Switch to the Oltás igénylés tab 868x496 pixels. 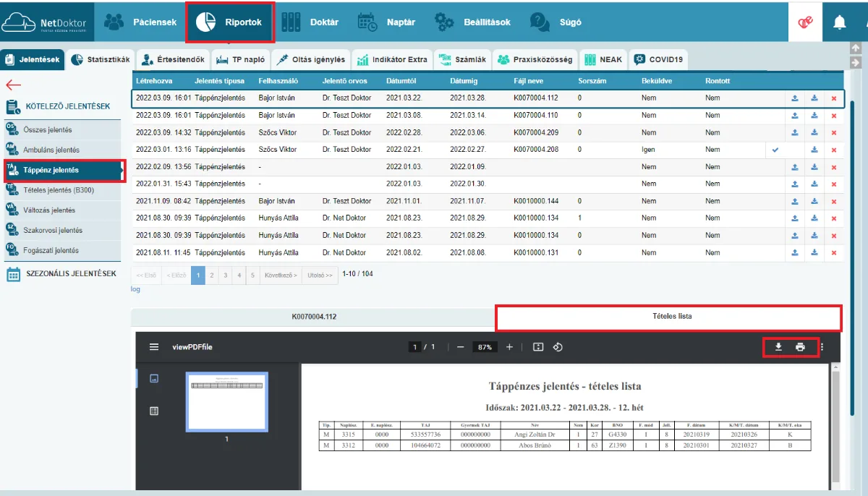click(x=311, y=59)
